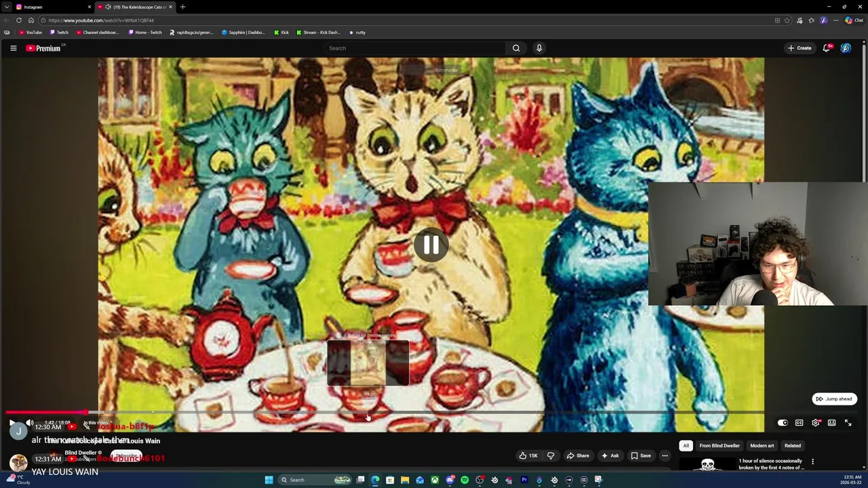The image size is (868, 488).
Task: Reload the current page
Action: [19, 20]
